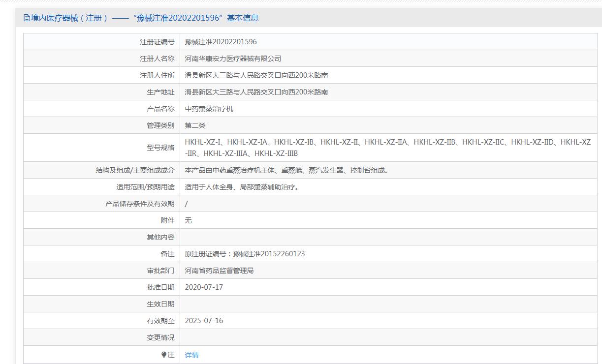
Task: Open the 详情 link
Action: click(x=191, y=355)
